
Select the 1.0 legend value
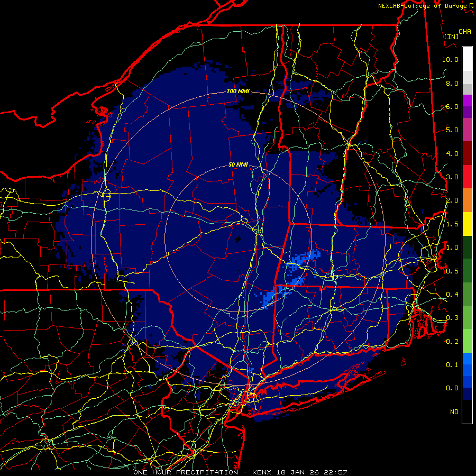[x=452, y=248]
